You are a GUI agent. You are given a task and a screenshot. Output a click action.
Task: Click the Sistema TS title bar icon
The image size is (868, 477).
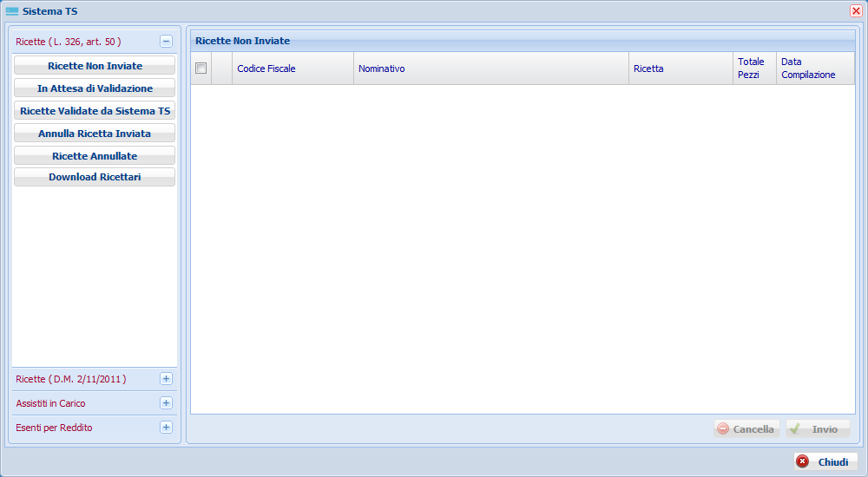pos(12,11)
